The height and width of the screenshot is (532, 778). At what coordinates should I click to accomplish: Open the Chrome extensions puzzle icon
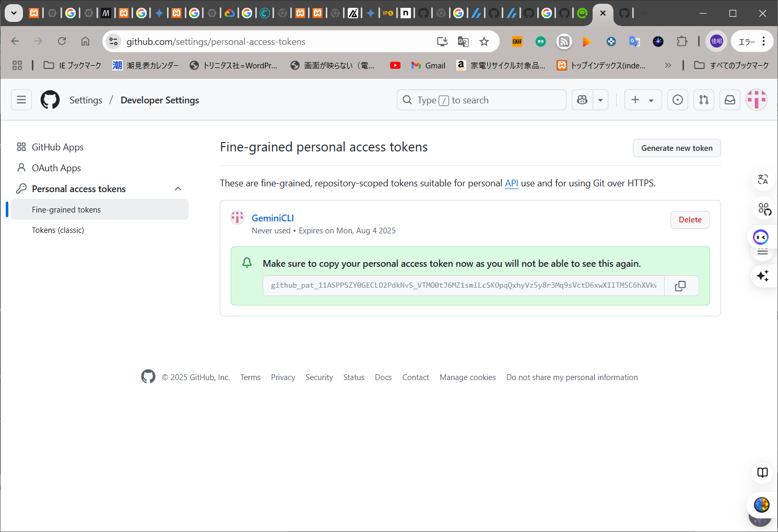click(682, 41)
